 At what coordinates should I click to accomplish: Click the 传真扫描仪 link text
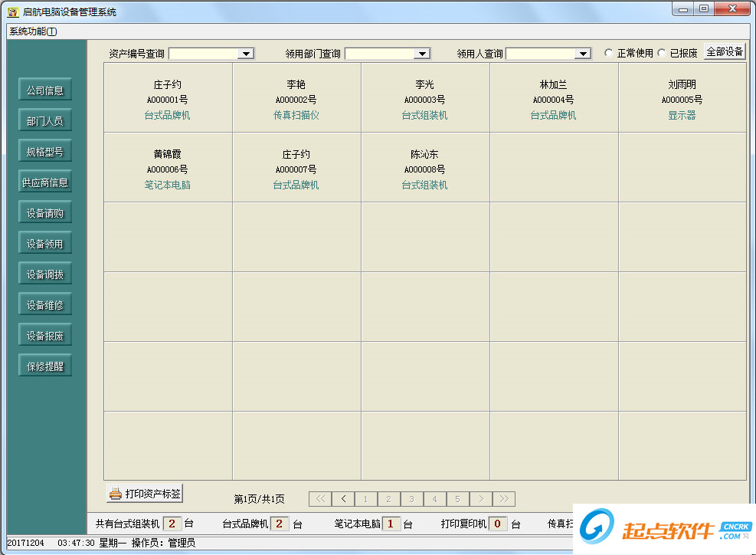click(x=296, y=115)
